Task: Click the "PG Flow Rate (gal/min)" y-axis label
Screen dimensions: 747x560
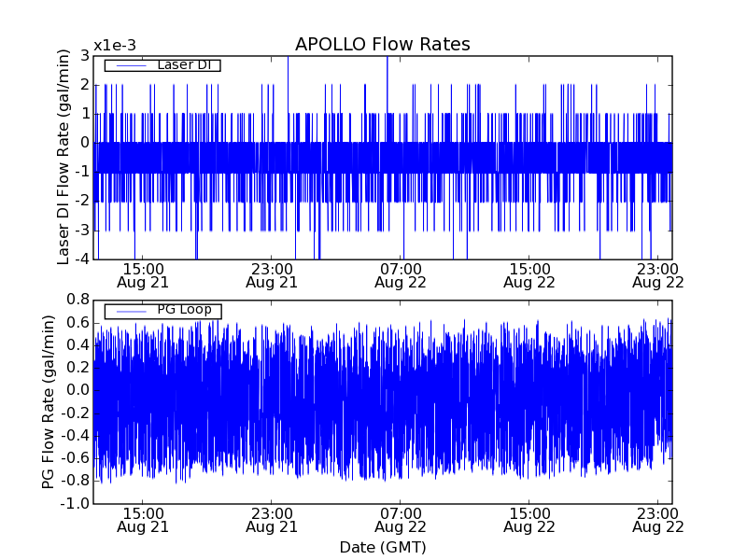Action: point(49,401)
